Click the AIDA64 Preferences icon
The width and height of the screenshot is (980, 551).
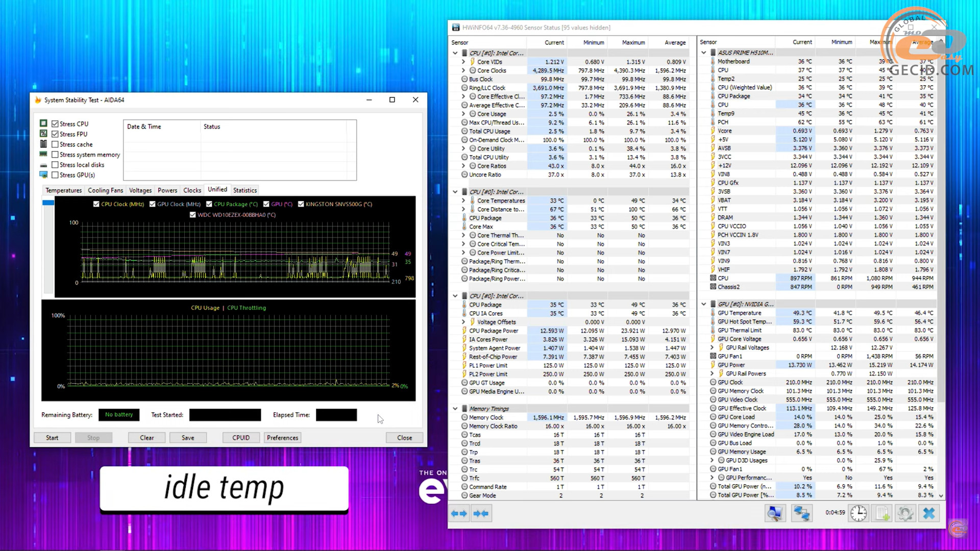[282, 437]
